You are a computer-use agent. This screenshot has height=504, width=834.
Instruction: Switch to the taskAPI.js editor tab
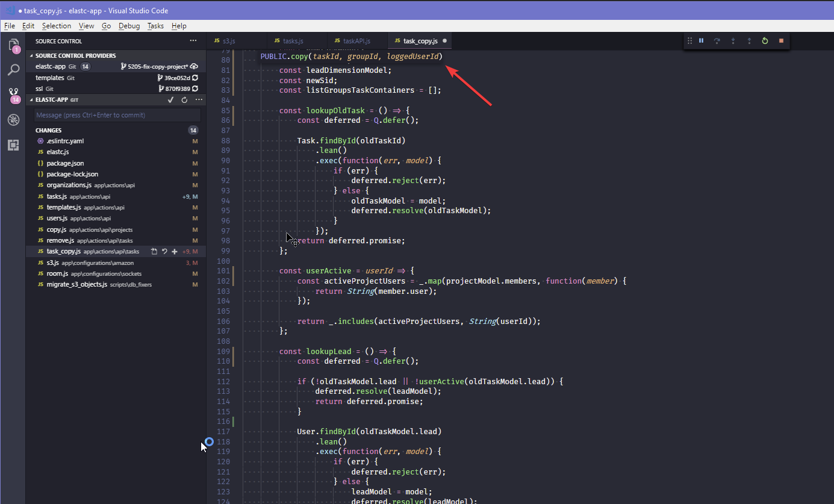tap(358, 41)
